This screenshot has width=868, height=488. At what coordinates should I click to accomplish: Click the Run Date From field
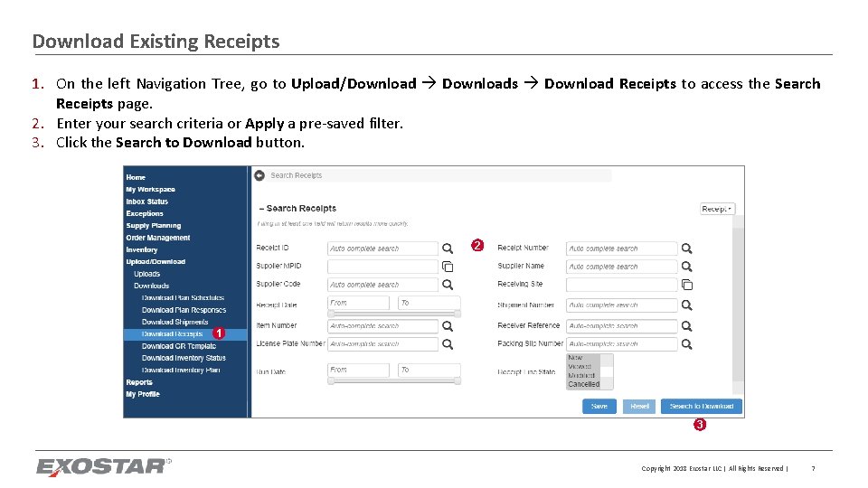358,371
